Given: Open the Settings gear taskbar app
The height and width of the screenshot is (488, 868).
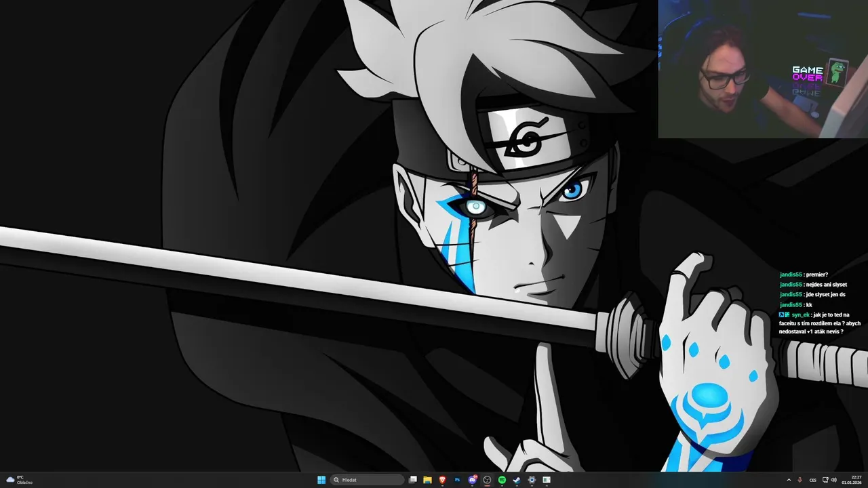Looking at the screenshot, I should [x=532, y=480].
